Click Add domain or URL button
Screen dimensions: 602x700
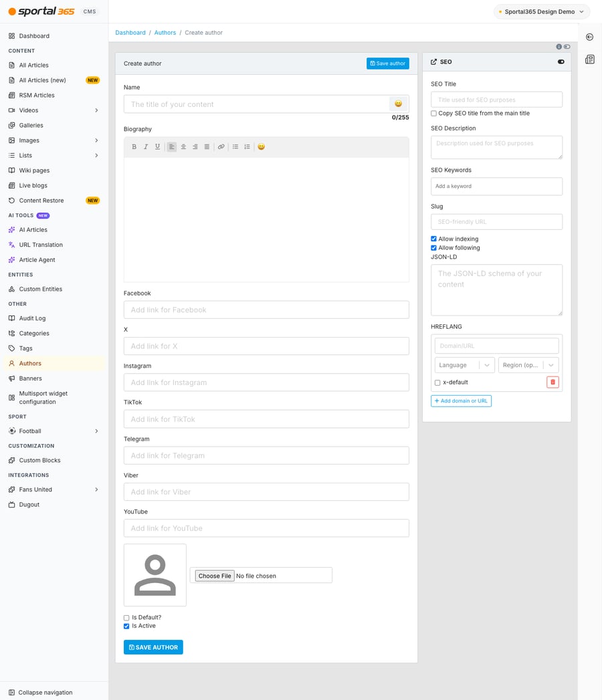tap(461, 401)
